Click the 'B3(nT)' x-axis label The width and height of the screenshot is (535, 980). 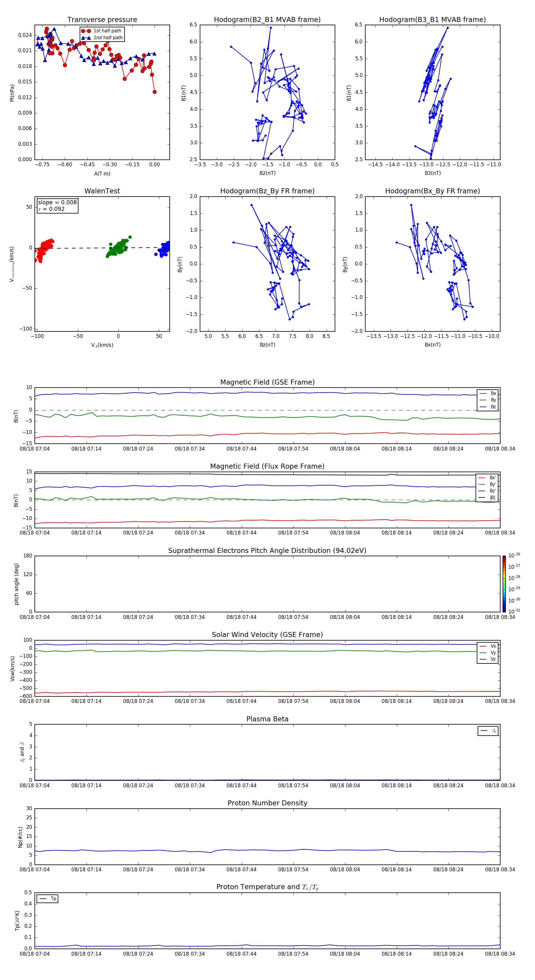point(432,173)
